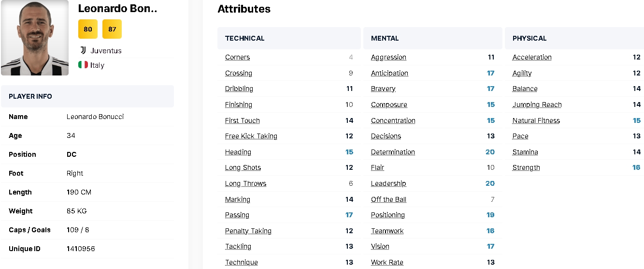Open the Juventus club link
644x269 pixels.
[x=106, y=50]
